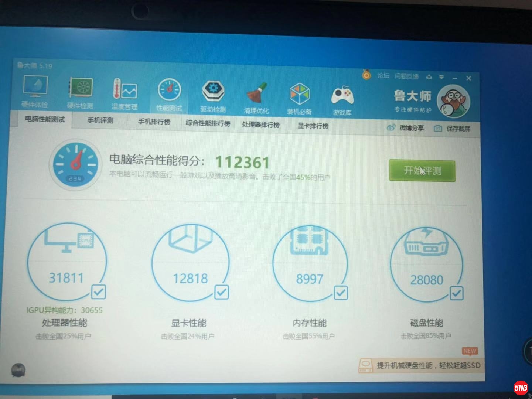Click the disk drive icon above 28080
The image size is (532, 399).
pos(426,242)
